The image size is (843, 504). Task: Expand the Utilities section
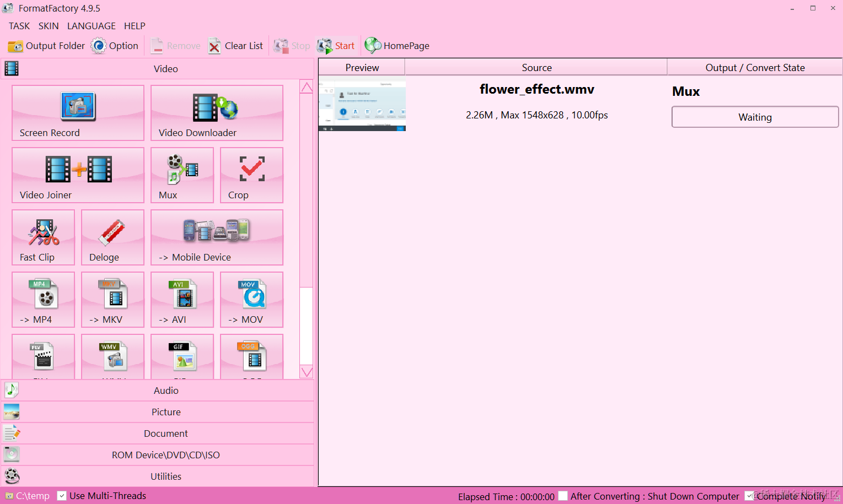pos(158,476)
